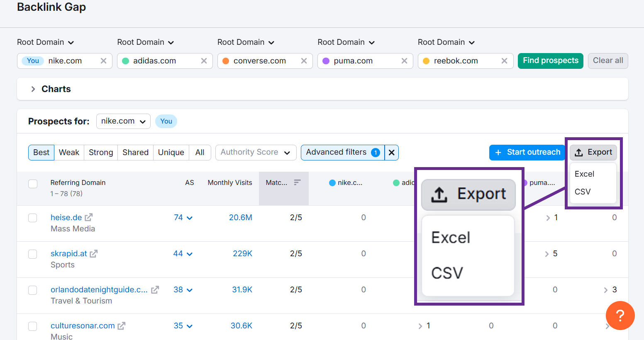Open the Prospects for nike.com dropdown
Viewport: 644px width, 340px height.
coord(123,121)
